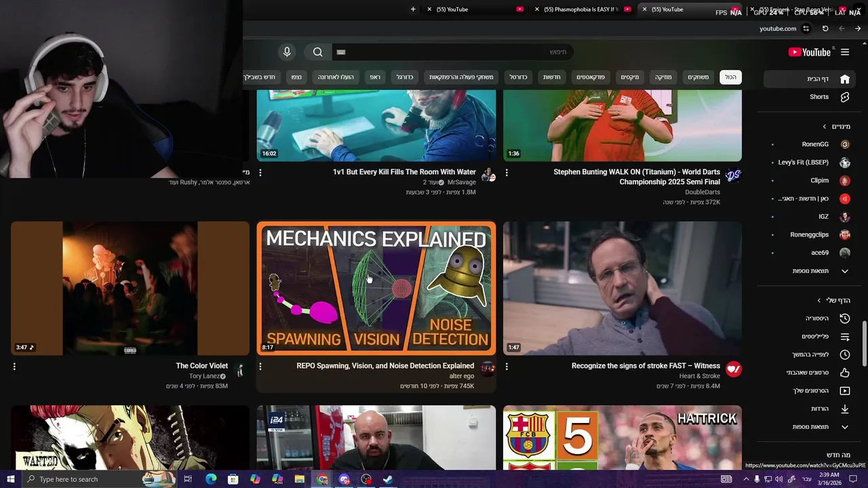Open more options for the stroke video
The height and width of the screenshot is (488, 868).
click(507, 367)
